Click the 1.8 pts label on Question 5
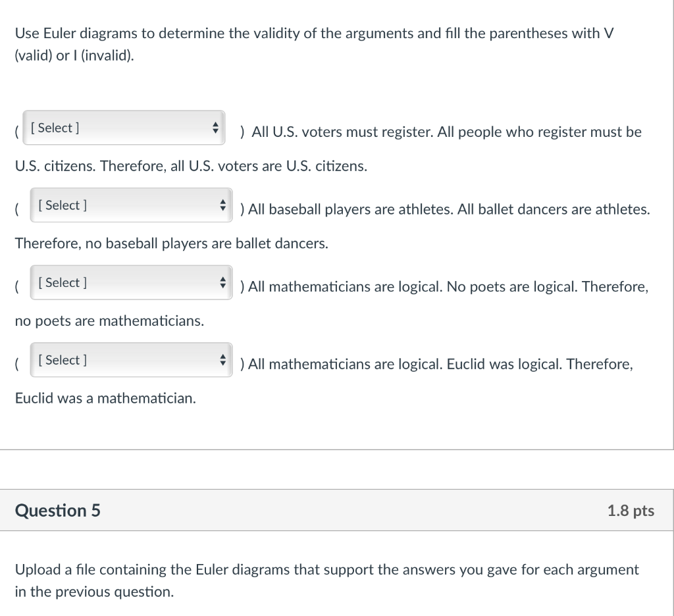The height and width of the screenshot is (616, 674). tap(631, 510)
